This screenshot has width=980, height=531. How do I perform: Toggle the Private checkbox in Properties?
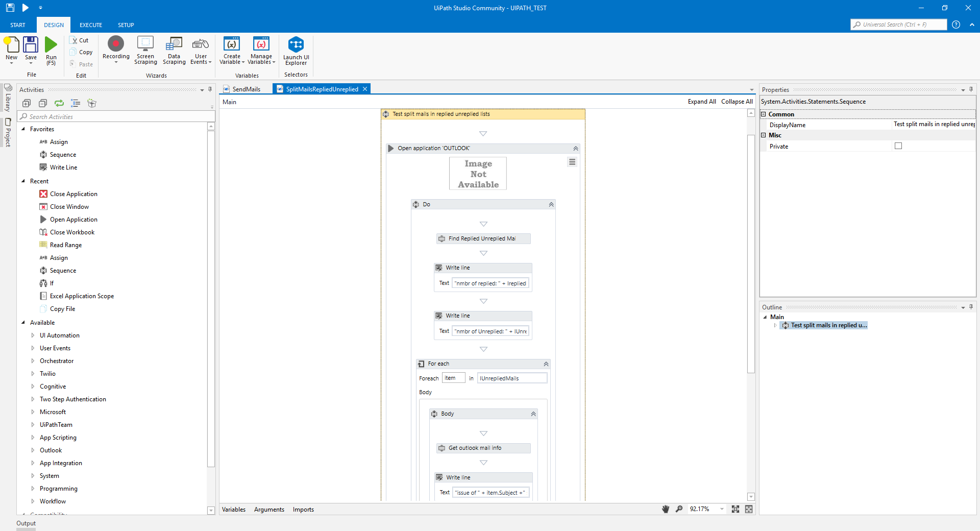click(x=898, y=146)
